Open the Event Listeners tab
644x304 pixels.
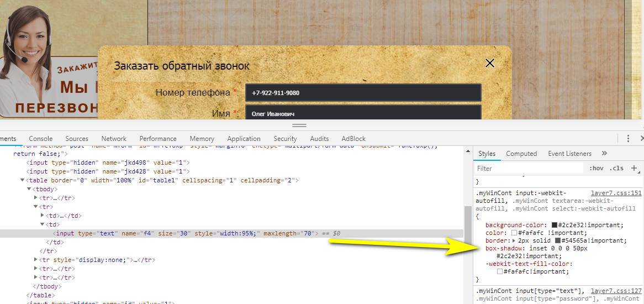(x=569, y=154)
